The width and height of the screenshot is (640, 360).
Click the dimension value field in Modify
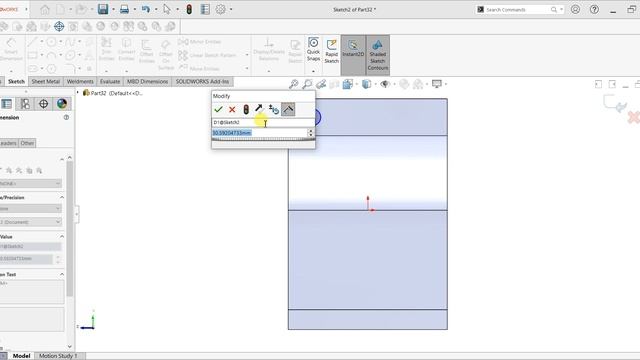tap(260, 133)
